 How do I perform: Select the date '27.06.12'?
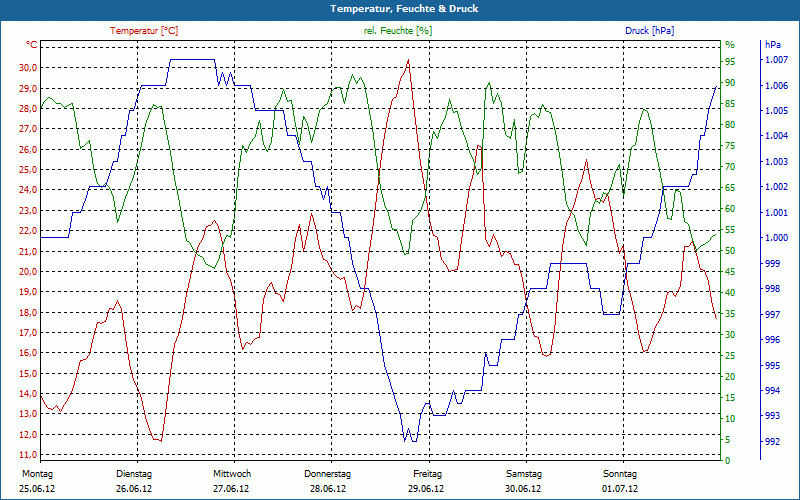[x=231, y=489]
